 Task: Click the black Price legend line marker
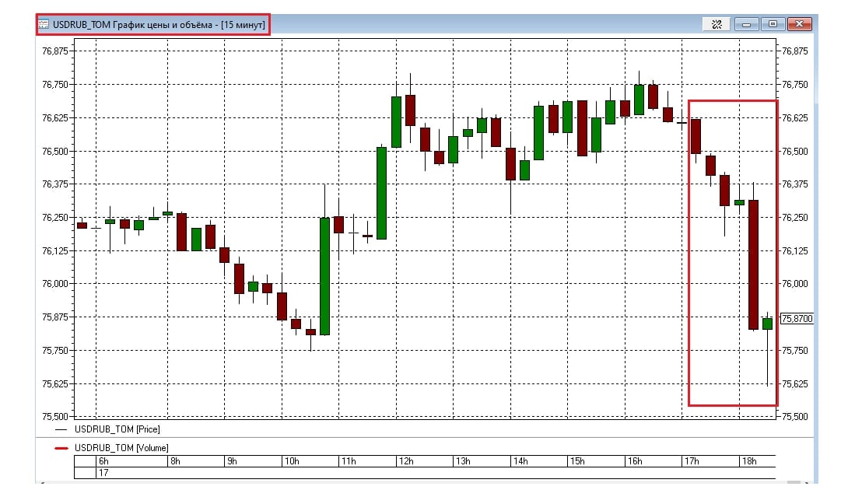coord(61,429)
